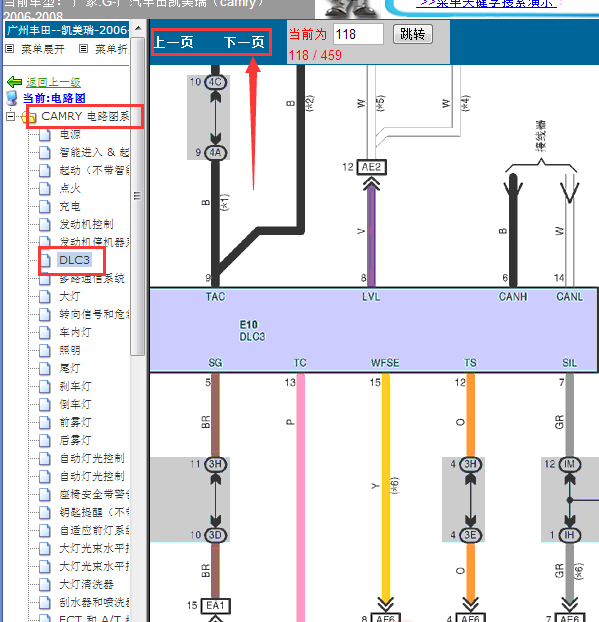Image resolution: width=599 pixels, height=622 pixels.
Task: Click document icon next to 刮水器和喷洗
Action: pos(45,602)
